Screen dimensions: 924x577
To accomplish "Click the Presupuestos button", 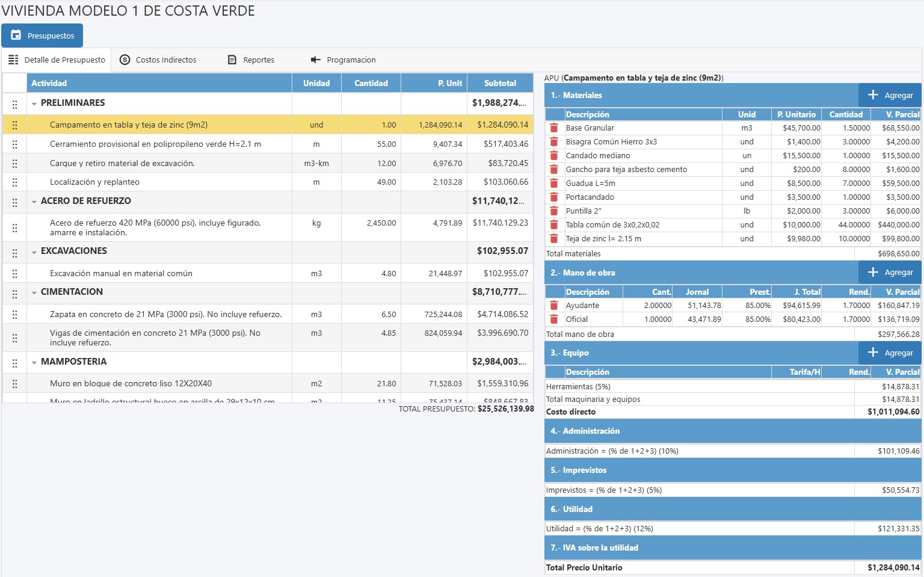I will pyautogui.click(x=42, y=35).
